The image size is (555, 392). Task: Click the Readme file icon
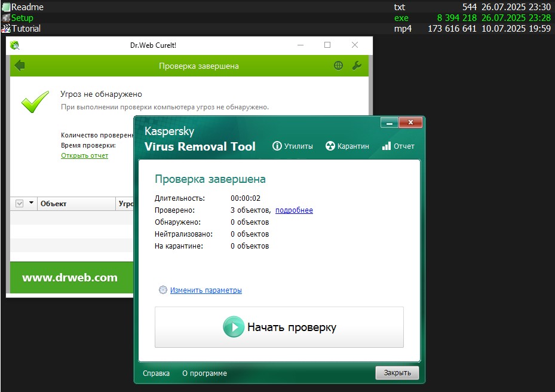[x=5, y=7]
